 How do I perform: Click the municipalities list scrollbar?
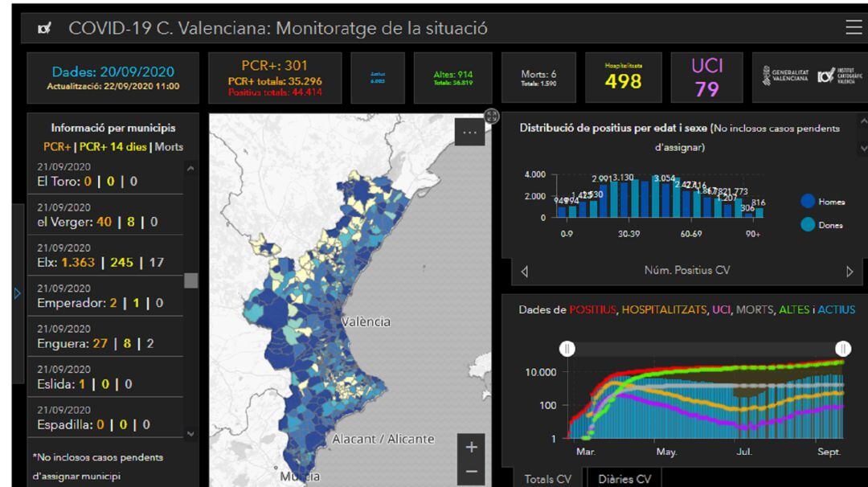pyautogui.click(x=190, y=281)
